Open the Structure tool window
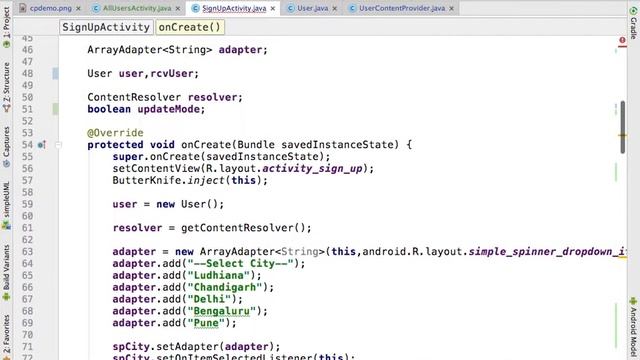The height and width of the screenshot is (360, 640). coord(6,87)
